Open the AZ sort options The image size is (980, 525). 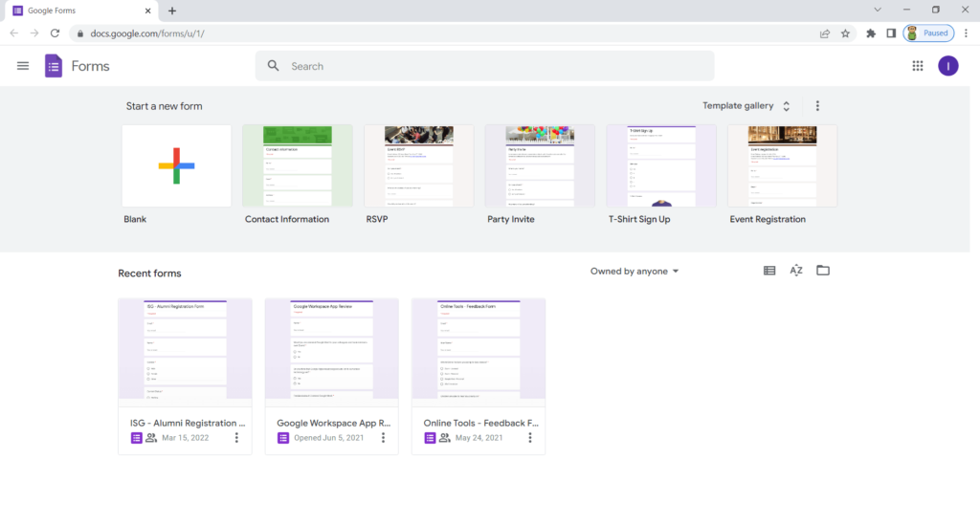[795, 271]
